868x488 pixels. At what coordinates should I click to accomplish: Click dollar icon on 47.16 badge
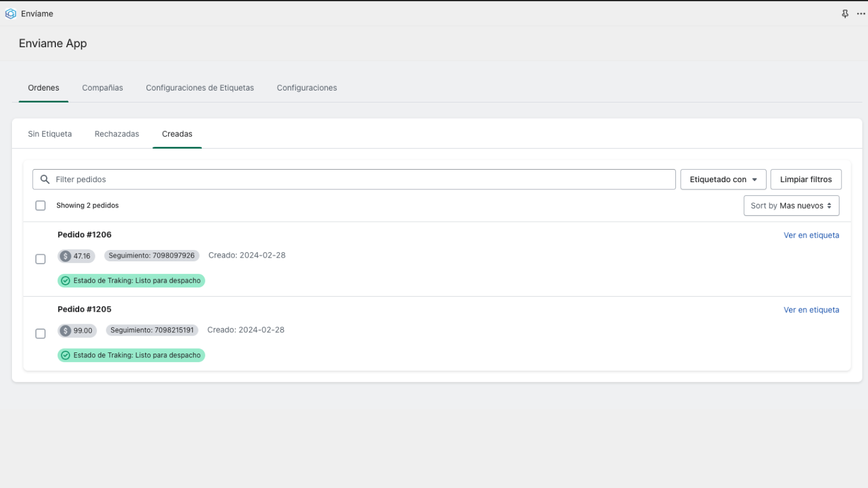[66, 256]
